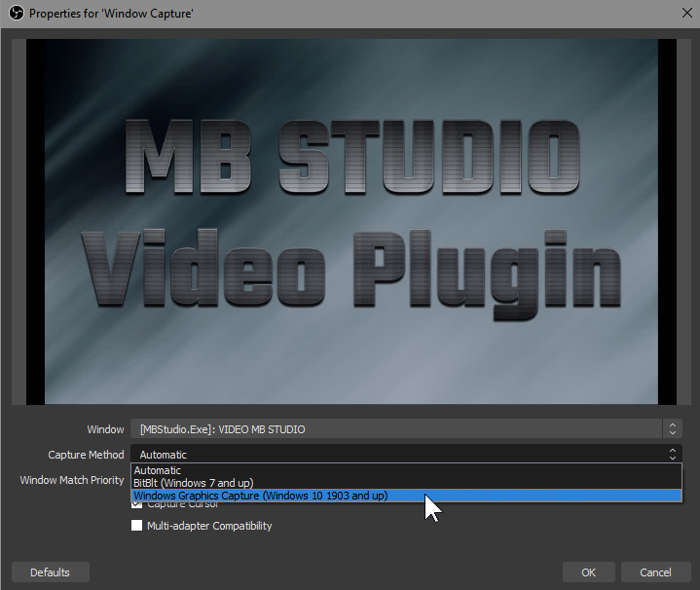700x590 pixels.
Task: Open the Capture Method combo box
Action: tap(406, 454)
